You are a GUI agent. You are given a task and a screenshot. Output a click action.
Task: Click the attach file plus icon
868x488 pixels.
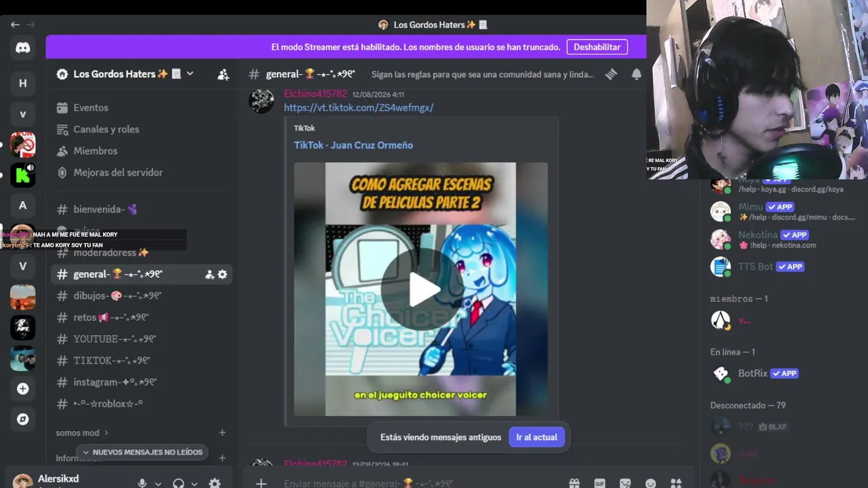coord(261,483)
